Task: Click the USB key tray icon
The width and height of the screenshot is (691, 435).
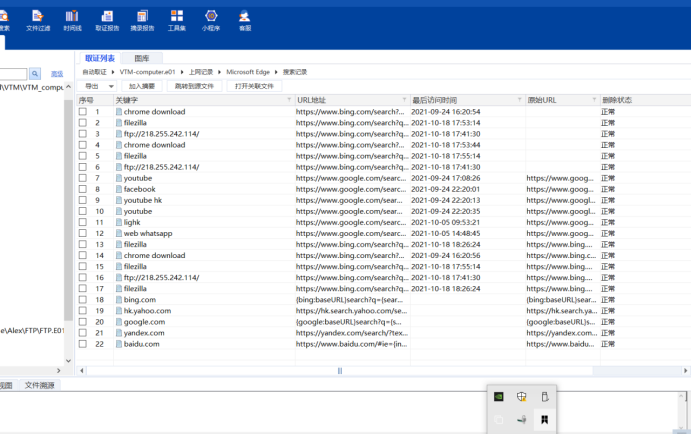Action: pyautogui.click(x=521, y=419)
